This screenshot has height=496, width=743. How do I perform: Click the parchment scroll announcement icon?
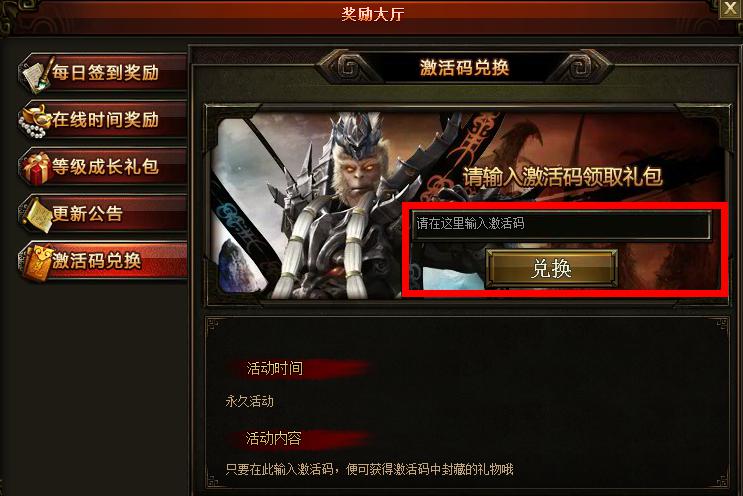tap(38, 215)
